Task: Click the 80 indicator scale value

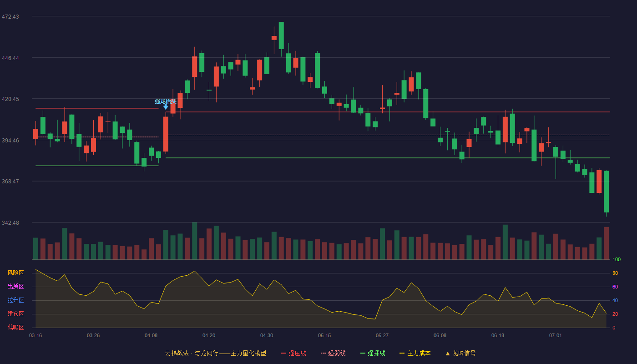Action: coord(615,273)
